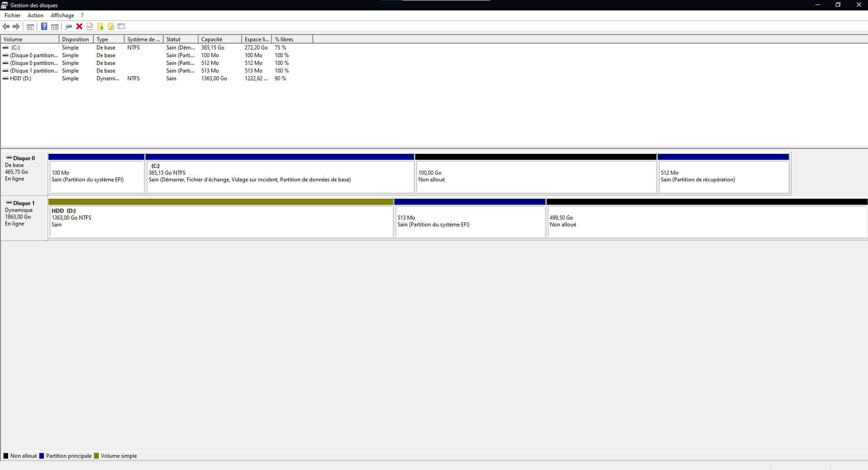Screen dimensions: 868x470
Task: Open the Action menu
Action: (x=35, y=15)
